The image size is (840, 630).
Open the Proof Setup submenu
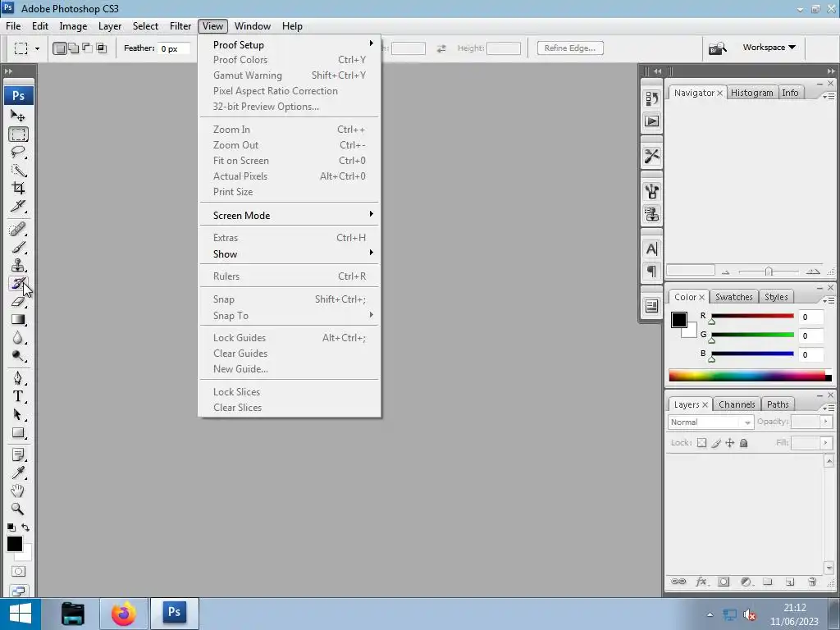tap(290, 44)
